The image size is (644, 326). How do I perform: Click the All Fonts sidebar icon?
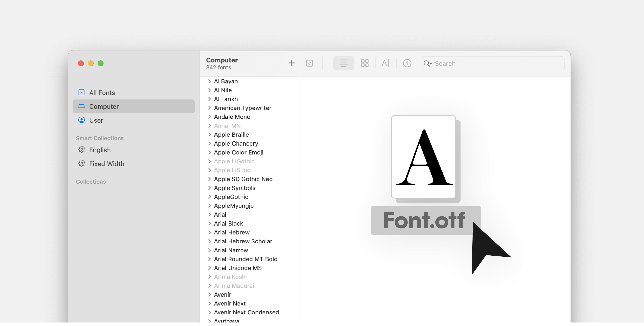click(81, 92)
